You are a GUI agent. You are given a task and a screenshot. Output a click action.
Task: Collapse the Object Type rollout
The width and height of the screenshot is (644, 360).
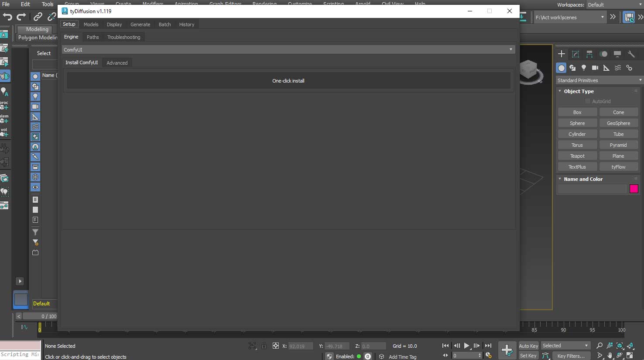[x=579, y=91]
